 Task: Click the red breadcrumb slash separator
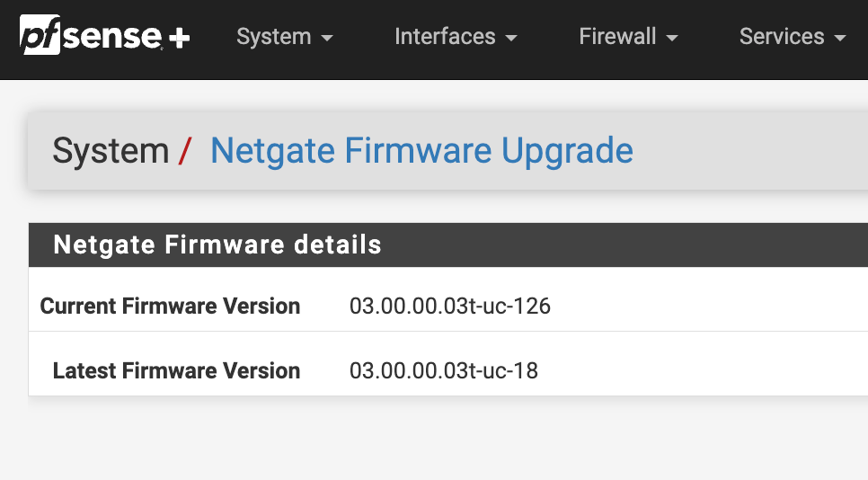185,151
